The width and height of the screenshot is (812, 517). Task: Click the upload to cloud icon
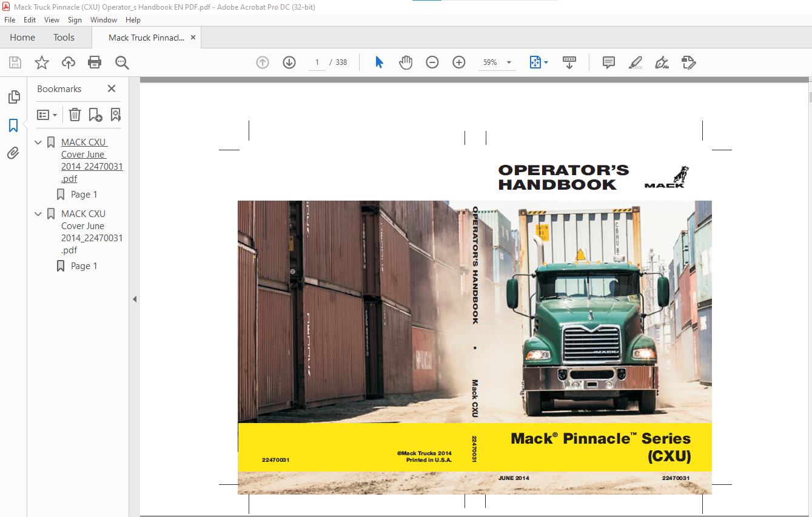[x=69, y=62]
